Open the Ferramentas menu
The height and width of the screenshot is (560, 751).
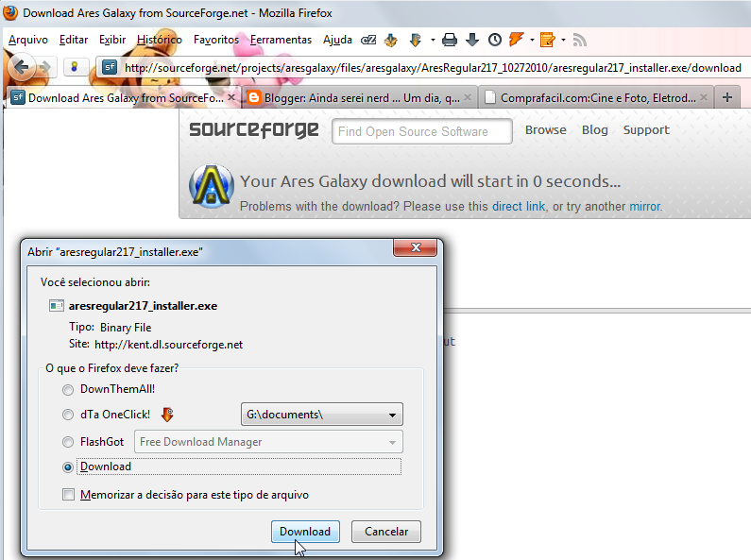(281, 40)
